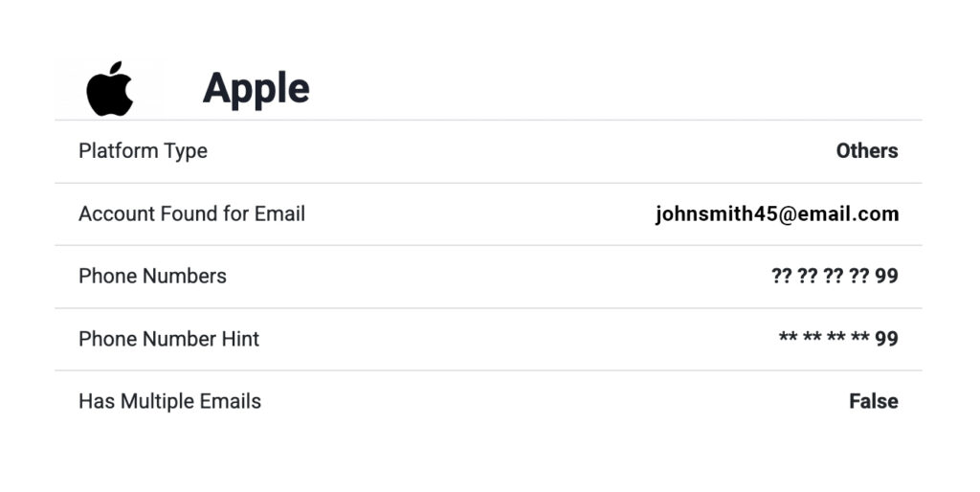Select the Has Multiple Emails label
980x492 pixels.
(x=169, y=401)
